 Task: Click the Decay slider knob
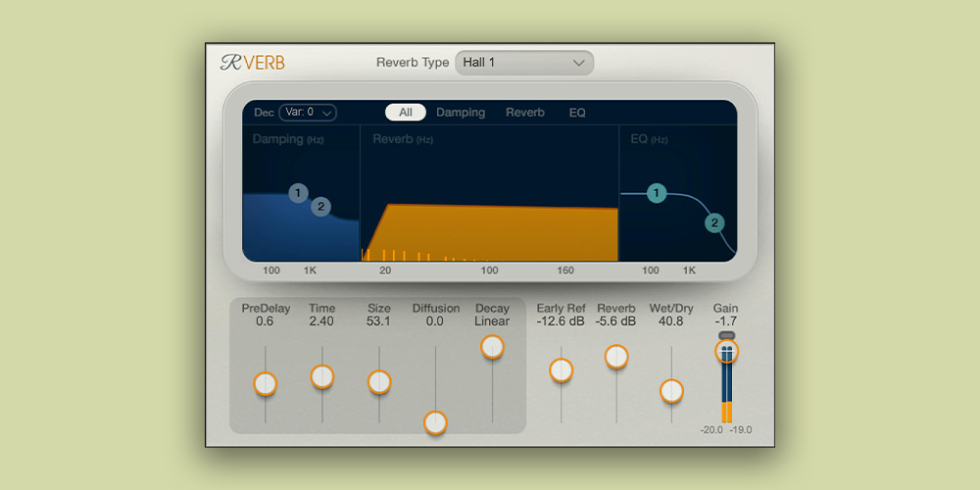[x=492, y=346]
